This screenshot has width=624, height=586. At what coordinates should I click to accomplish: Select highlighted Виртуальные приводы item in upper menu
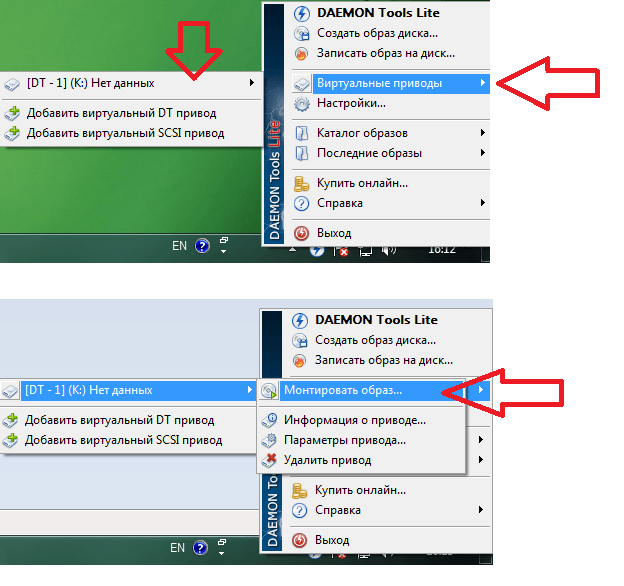pos(390,83)
